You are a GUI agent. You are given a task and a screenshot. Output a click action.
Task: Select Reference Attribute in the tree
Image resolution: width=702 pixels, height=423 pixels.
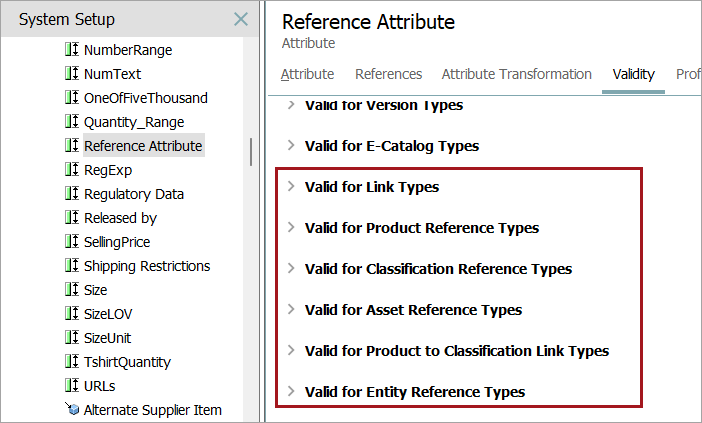[143, 146]
